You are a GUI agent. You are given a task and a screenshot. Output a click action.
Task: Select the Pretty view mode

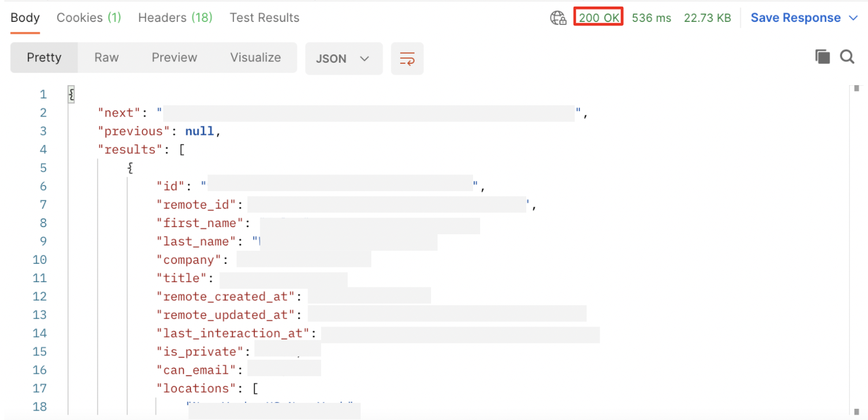[44, 57]
